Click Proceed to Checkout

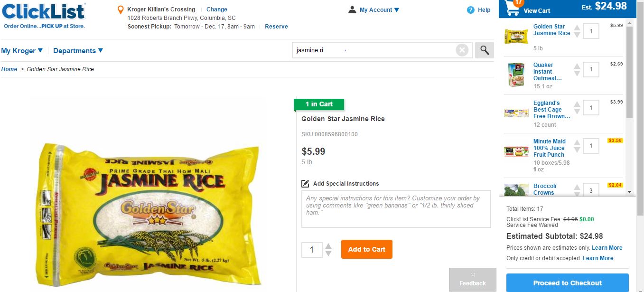[567, 283]
